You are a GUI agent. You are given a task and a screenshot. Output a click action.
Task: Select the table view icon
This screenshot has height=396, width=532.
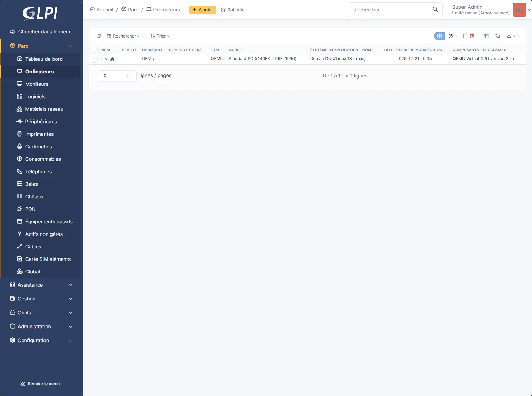click(x=440, y=36)
